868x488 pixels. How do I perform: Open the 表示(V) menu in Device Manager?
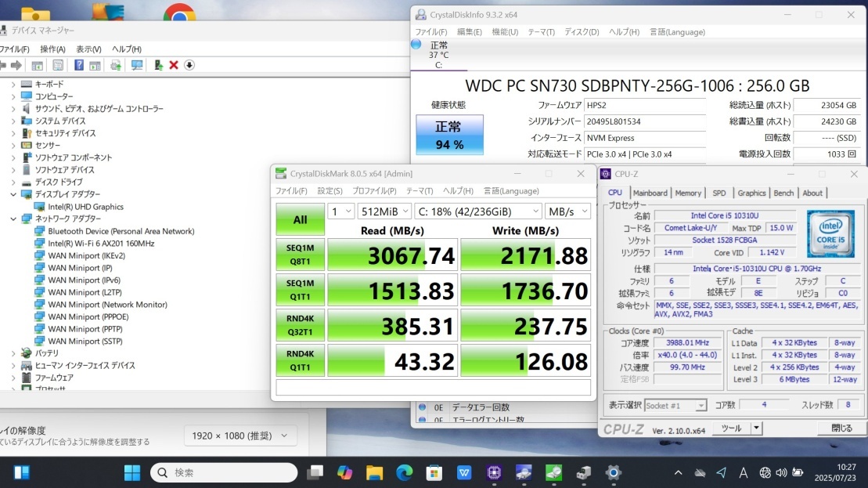coord(88,49)
